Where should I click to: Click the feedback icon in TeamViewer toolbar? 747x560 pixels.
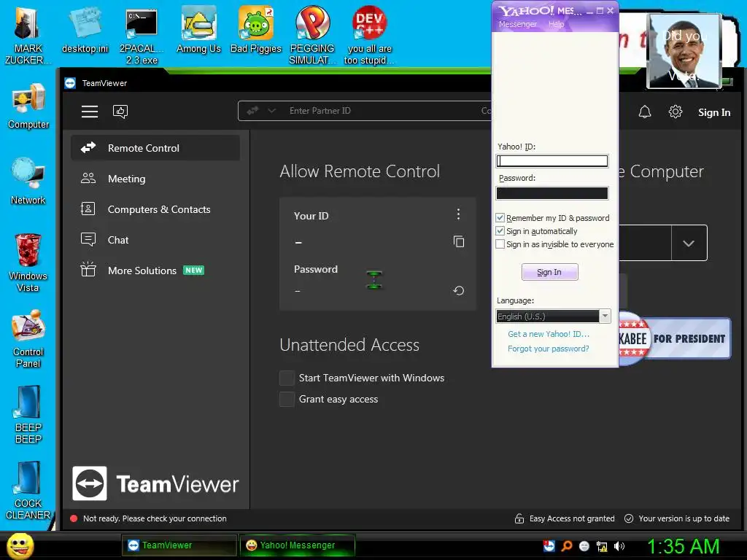pos(120,112)
